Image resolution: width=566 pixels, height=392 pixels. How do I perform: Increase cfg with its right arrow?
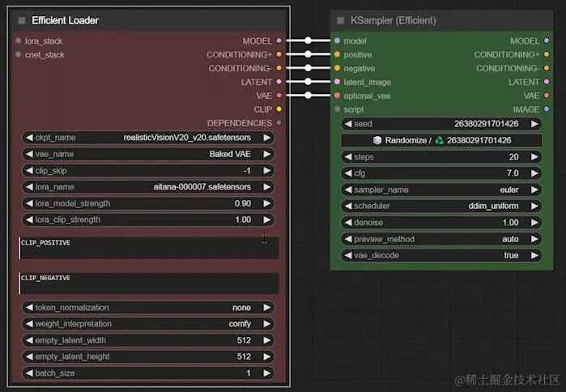pos(534,173)
